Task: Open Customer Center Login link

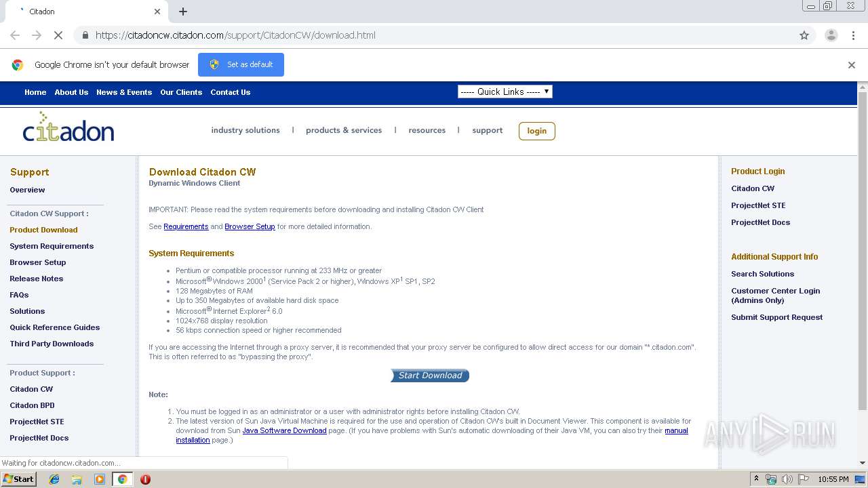Action: click(x=775, y=296)
